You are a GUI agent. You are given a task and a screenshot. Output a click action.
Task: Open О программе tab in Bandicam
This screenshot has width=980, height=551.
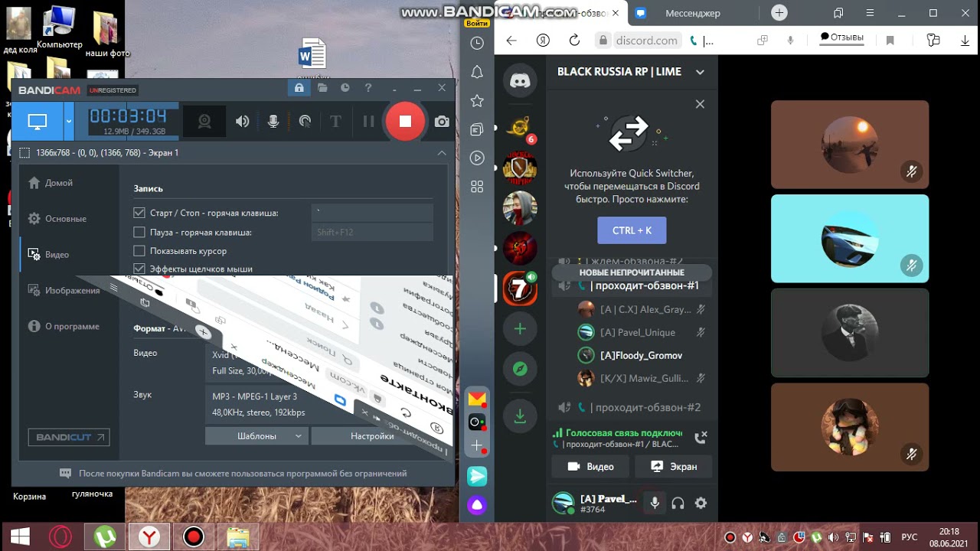tap(64, 327)
